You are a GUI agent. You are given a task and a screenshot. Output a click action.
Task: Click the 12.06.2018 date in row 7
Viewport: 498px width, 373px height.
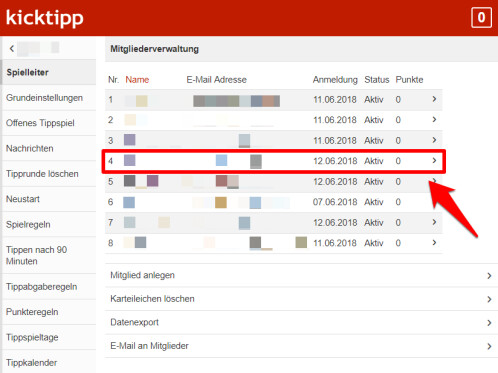335,223
